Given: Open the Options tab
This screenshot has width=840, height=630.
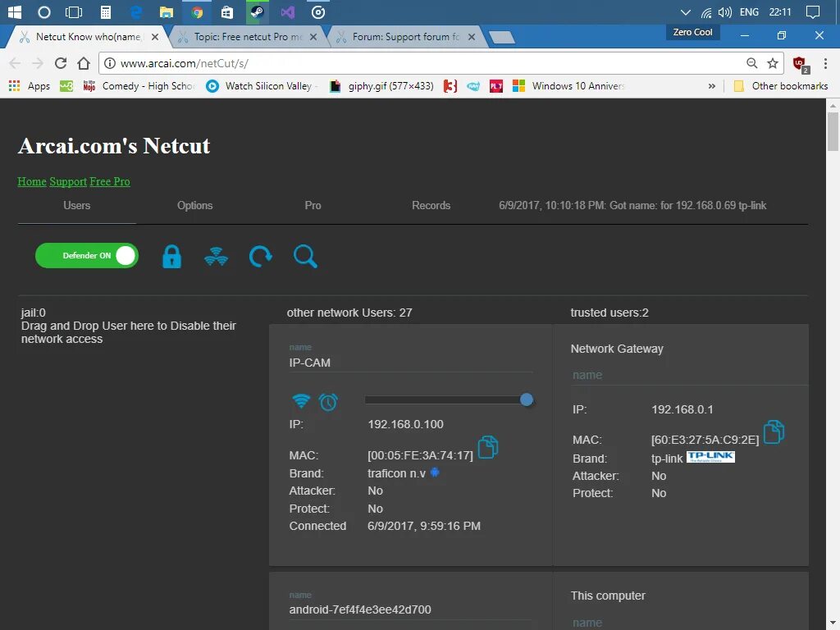Looking at the screenshot, I should 195,206.
